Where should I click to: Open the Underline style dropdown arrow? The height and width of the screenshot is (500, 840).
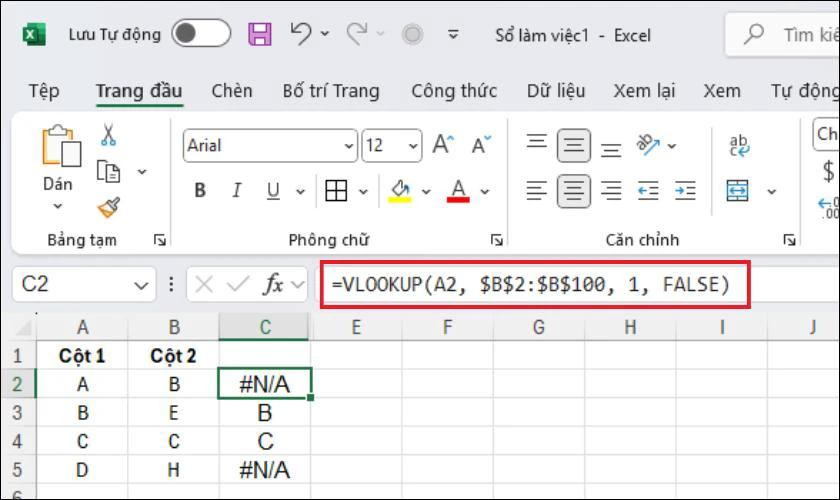(x=301, y=191)
